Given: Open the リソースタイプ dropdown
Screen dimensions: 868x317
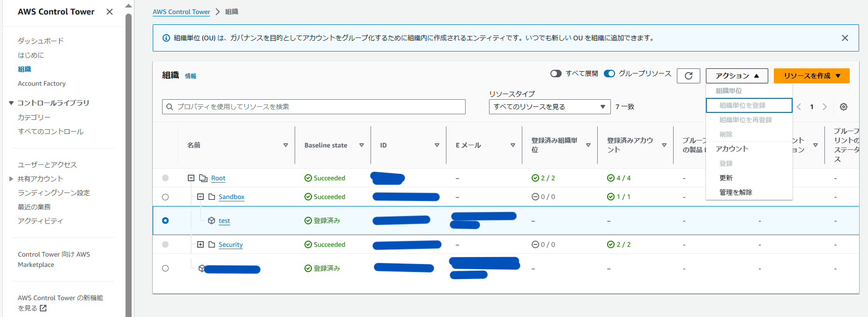Looking at the screenshot, I should [550, 107].
